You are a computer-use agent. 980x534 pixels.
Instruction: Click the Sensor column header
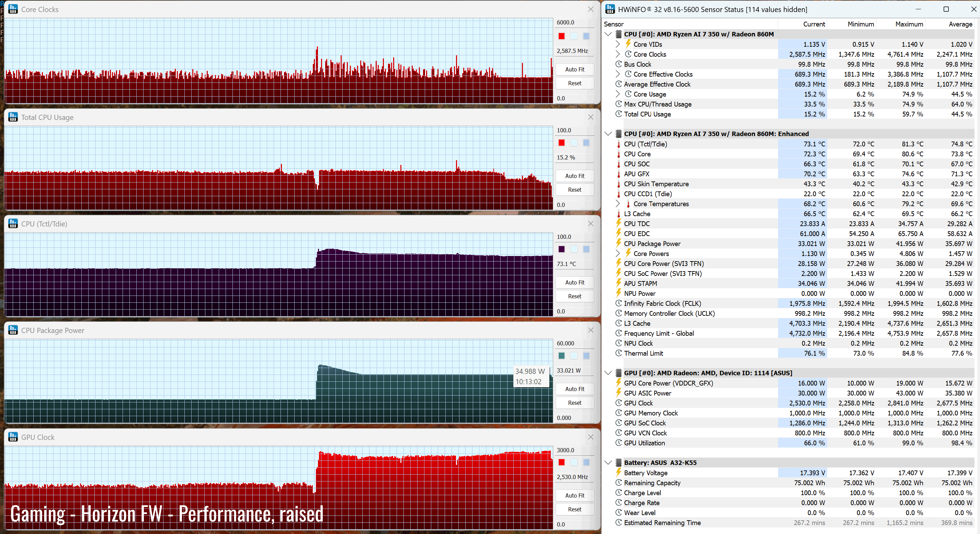point(690,24)
